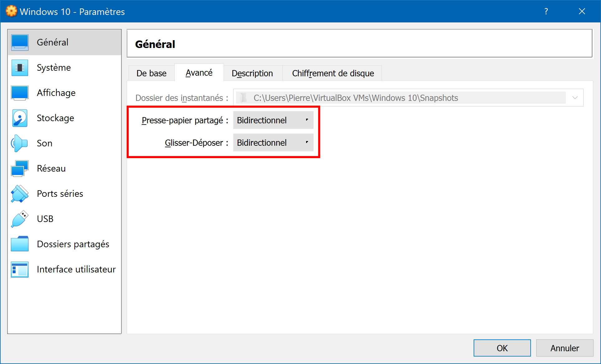Open the Affichage display icon
The height and width of the screenshot is (364, 601).
(20, 93)
